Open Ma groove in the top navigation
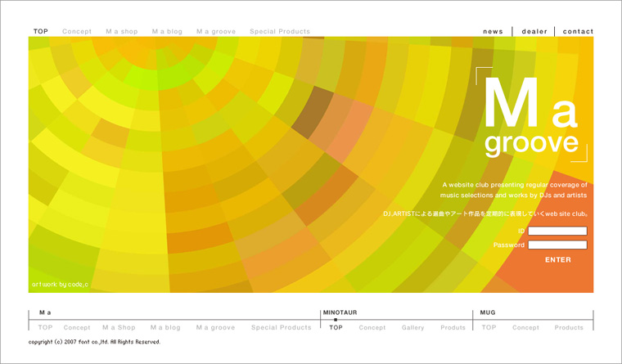622x364 pixels. [x=216, y=32]
